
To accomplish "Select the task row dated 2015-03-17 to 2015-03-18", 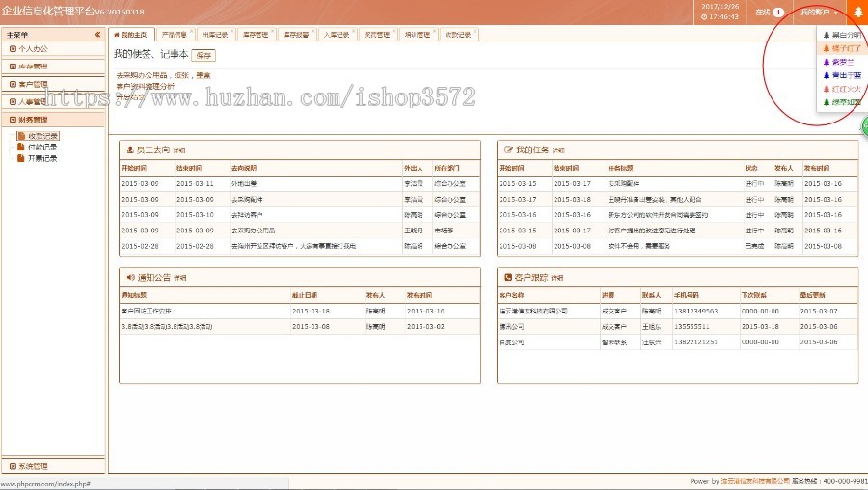I will [678, 200].
